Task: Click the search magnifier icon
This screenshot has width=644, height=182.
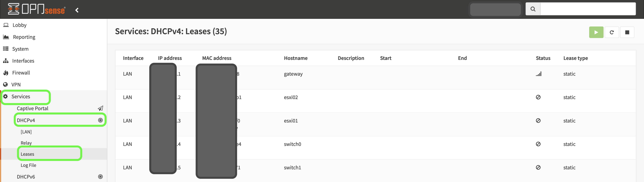Action: point(533,9)
